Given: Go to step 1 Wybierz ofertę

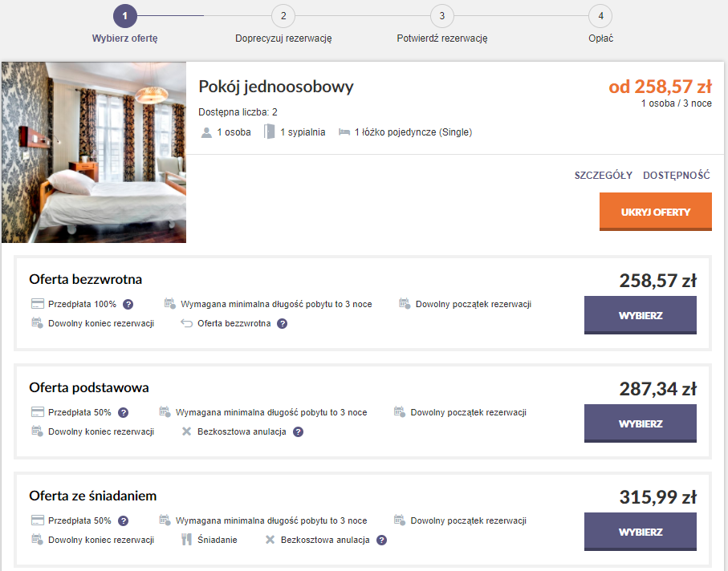Looking at the screenshot, I should (x=125, y=16).
